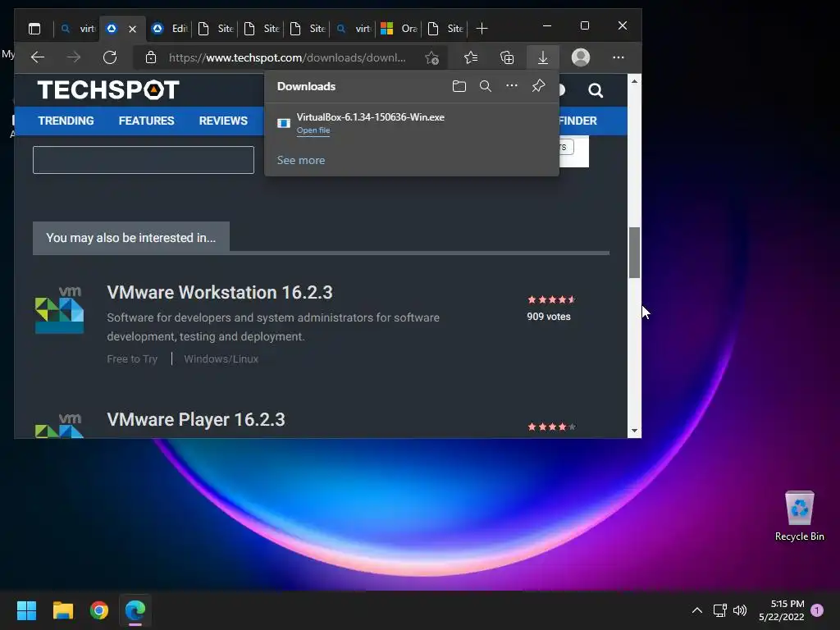Click the VMware Workstation logo thumbnail
The image size is (840, 630).
(x=59, y=310)
